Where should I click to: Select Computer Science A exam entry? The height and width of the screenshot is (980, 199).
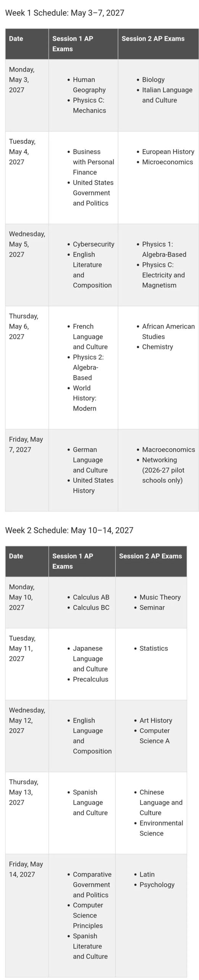(155, 736)
